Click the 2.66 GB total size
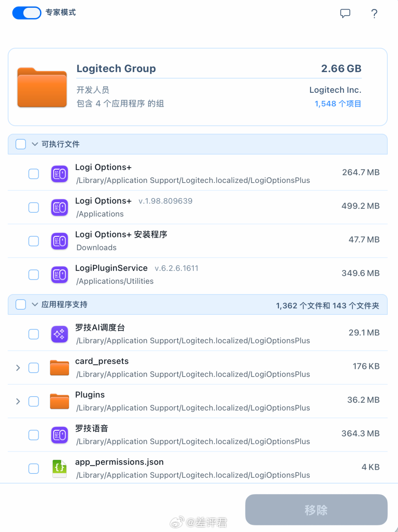Viewport: 398px width, 532px height. [341, 69]
